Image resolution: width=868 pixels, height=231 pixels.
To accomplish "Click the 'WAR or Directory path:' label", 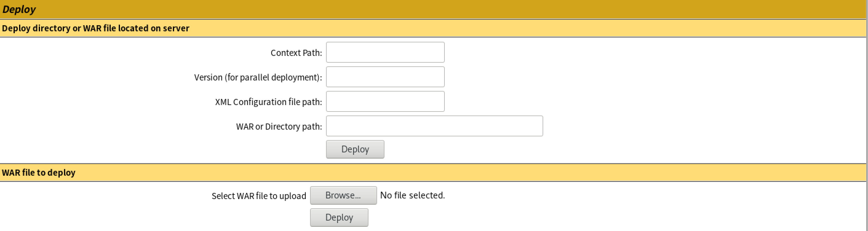I will tap(279, 127).
